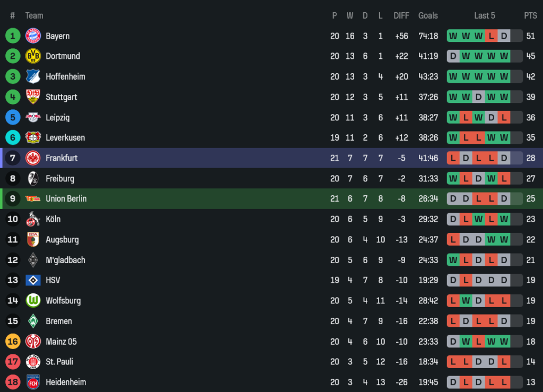Click the Heidenheim team name
The image size is (543, 392).
point(66,382)
